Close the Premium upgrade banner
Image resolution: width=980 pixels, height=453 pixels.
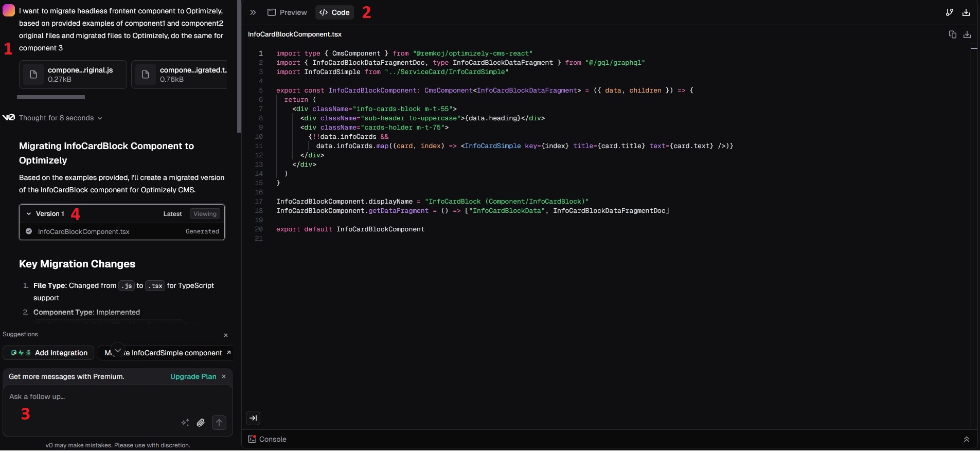224,376
